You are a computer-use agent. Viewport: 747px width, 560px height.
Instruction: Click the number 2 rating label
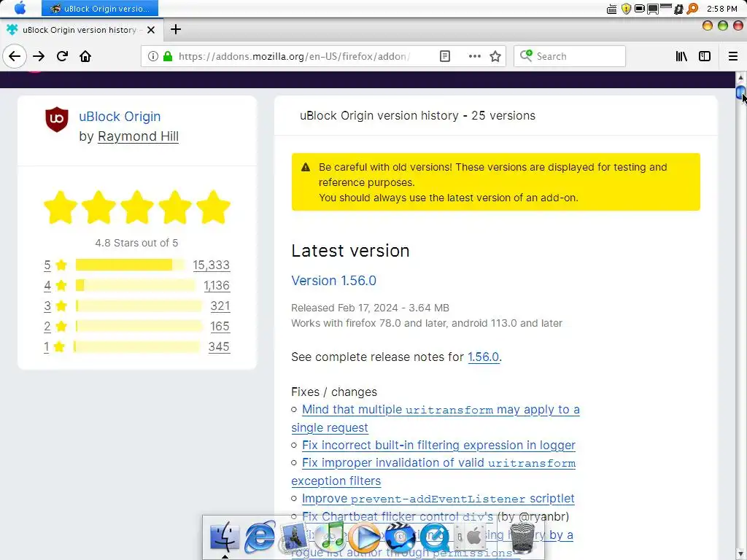(47, 326)
